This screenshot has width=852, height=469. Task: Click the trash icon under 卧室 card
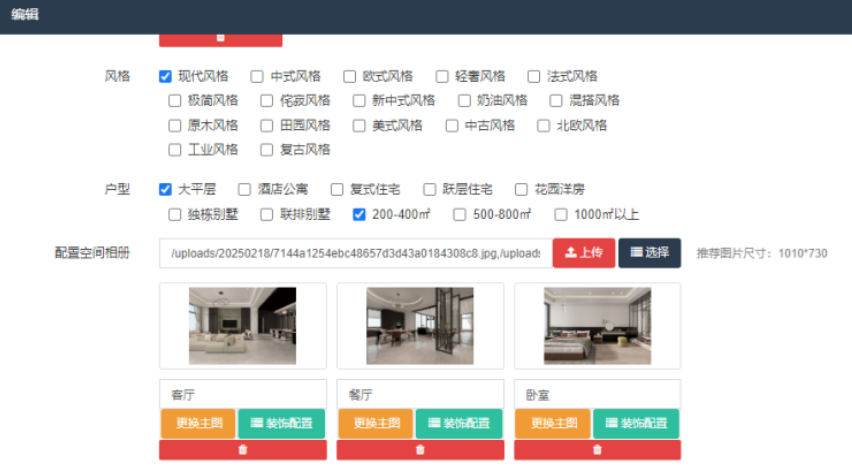tap(597, 450)
